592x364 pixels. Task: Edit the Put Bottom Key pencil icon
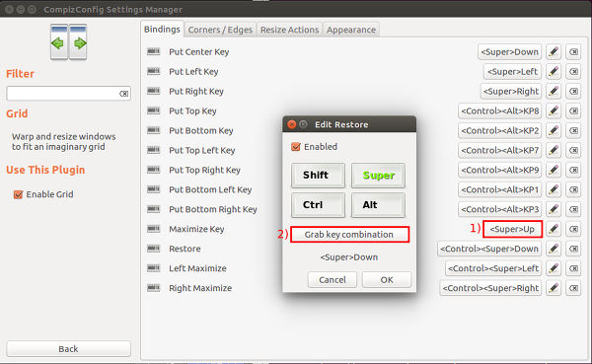(x=554, y=130)
